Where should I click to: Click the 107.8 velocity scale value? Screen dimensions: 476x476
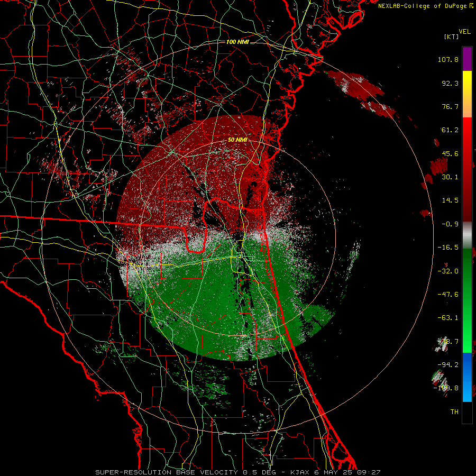(x=448, y=59)
